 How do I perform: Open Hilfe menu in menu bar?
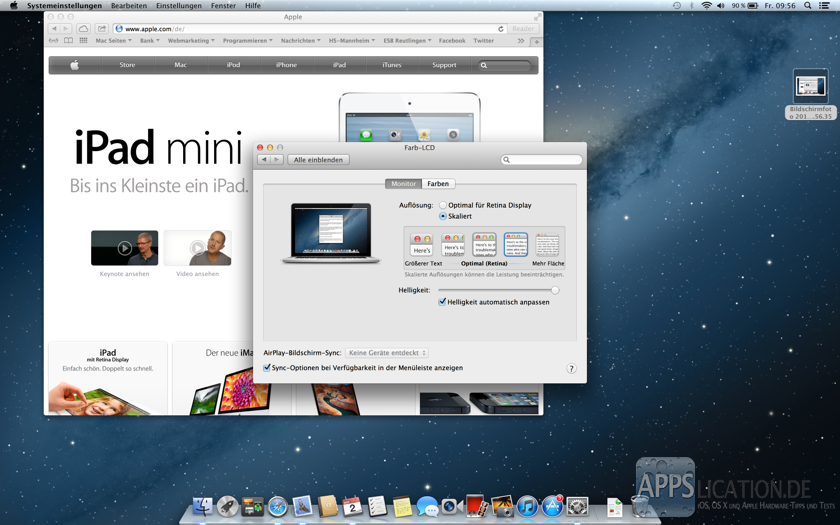[x=253, y=5]
